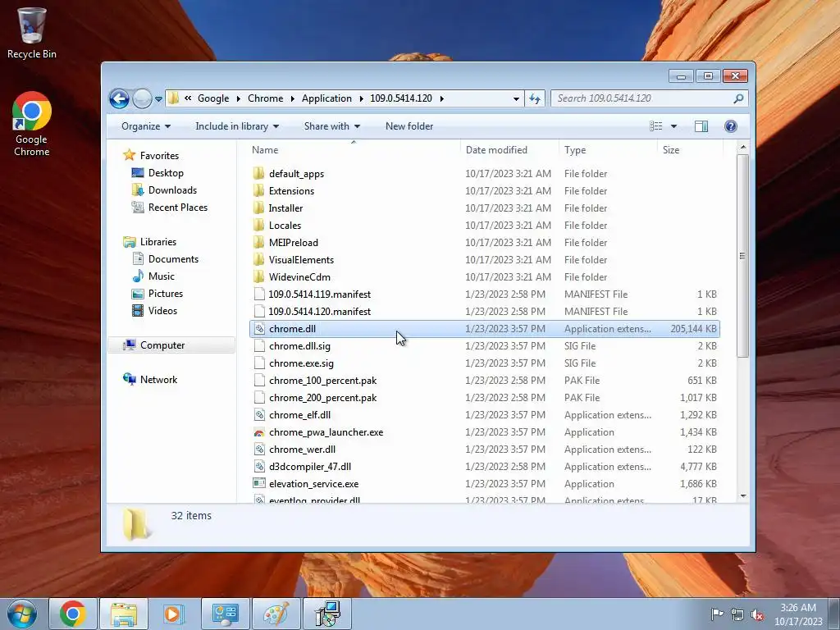
Task: Select chrome_100_percent.pak file
Action: (484, 381)
